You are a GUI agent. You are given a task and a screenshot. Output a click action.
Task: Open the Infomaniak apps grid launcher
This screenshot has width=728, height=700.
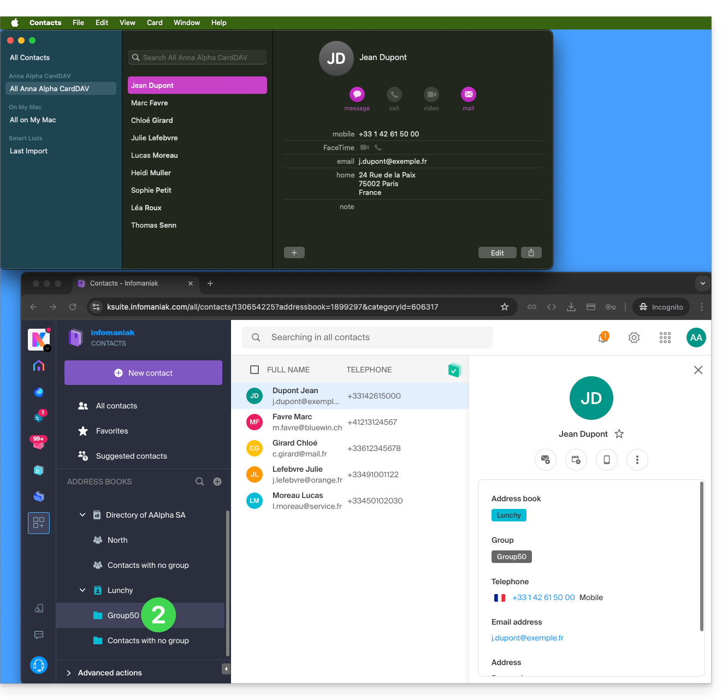pos(665,337)
